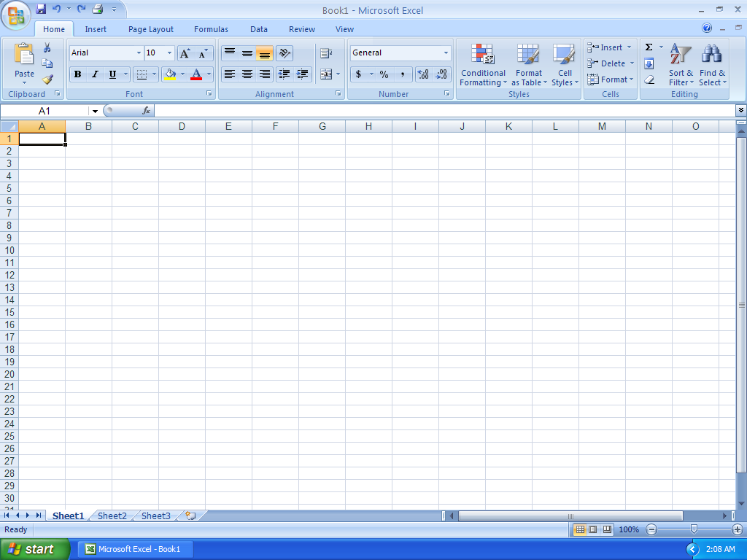This screenshot has height=560, width=747.
Task: Switch to the Formulas ribbon tab
Action: tap(210, 29)
